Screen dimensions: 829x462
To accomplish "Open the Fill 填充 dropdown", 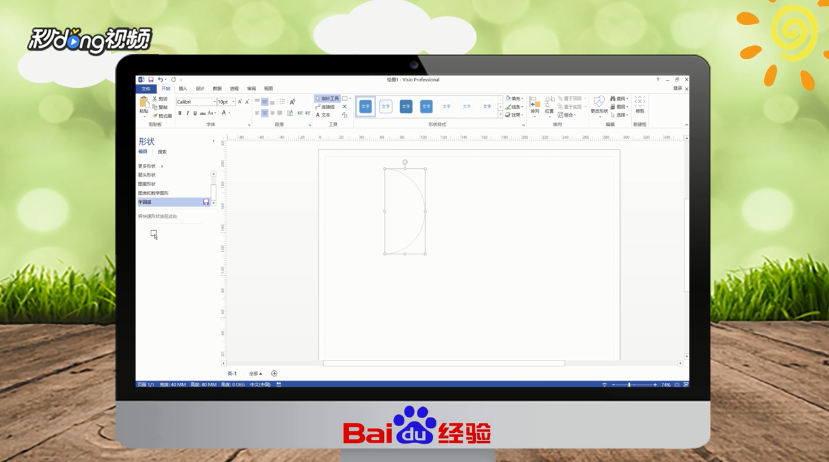I will tap(514, 99).
